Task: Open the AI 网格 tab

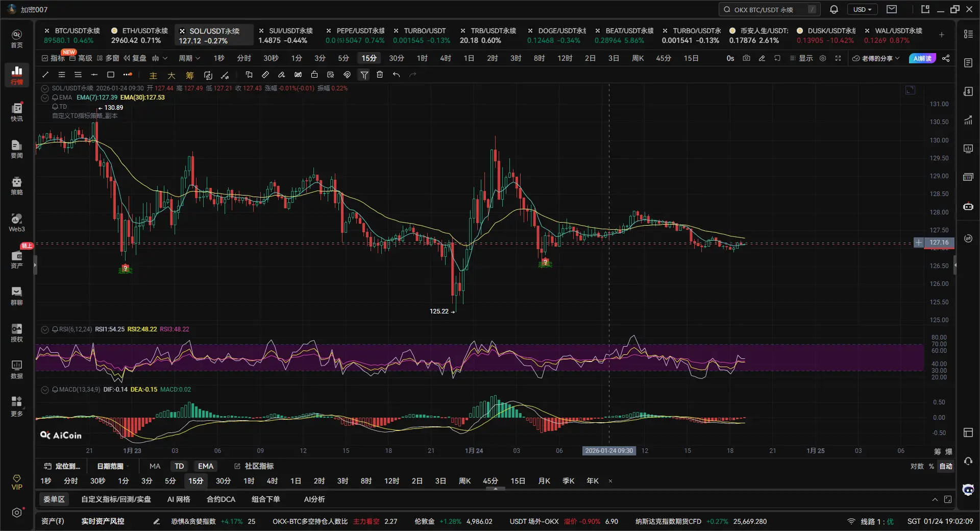Action: tap(178, 499)
